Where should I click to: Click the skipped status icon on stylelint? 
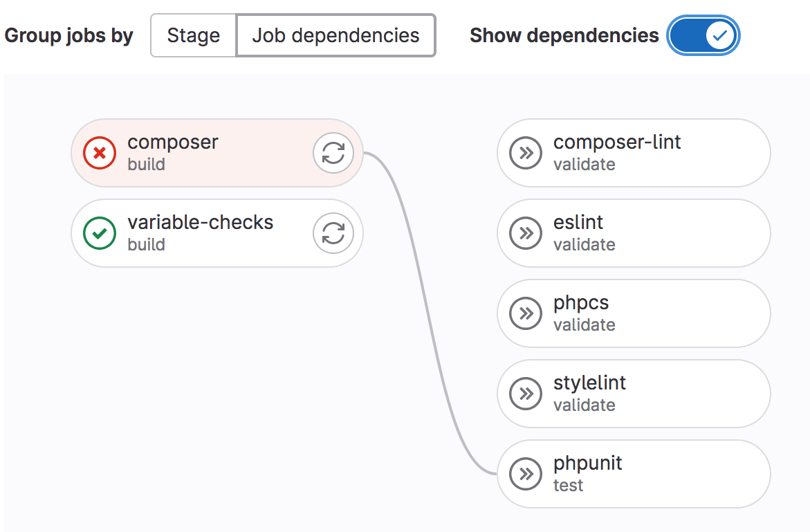[526, 394]
